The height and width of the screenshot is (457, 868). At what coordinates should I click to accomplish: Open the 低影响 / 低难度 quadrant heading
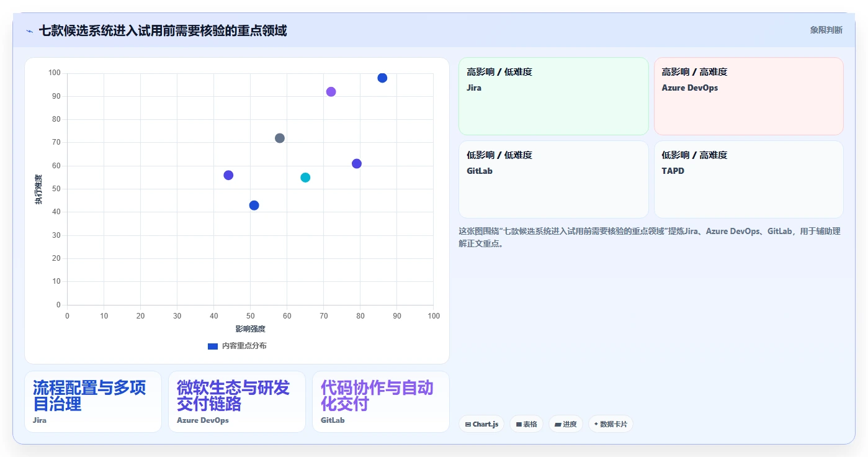(x=499, y=155)
